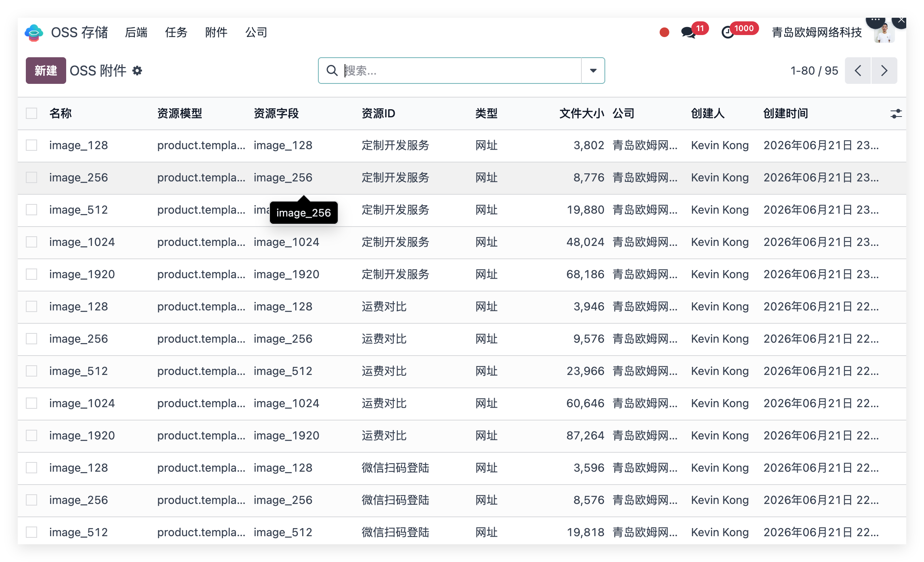Click the OSS 存储 app title
The height and width of the screenshot is (562, 924).
click(x=79, y=32)
